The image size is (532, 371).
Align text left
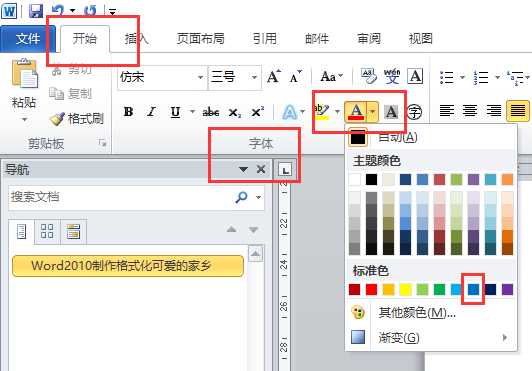(x=446, y=111)
